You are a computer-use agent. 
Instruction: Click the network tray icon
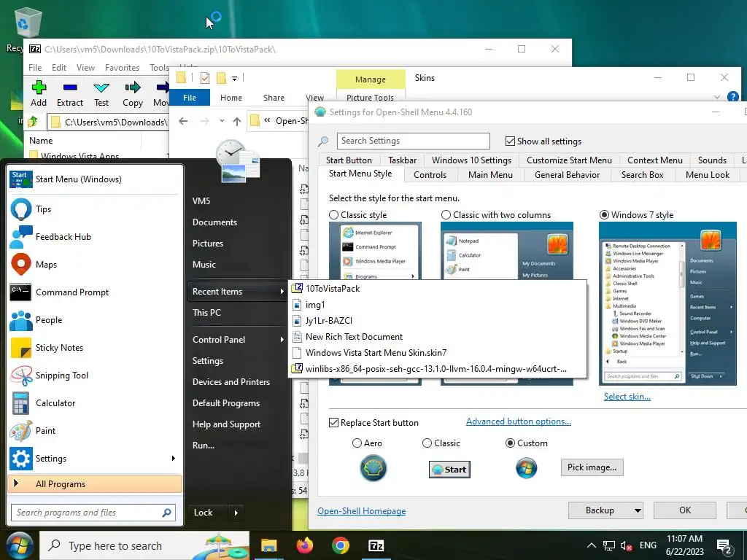click(609, 545)
